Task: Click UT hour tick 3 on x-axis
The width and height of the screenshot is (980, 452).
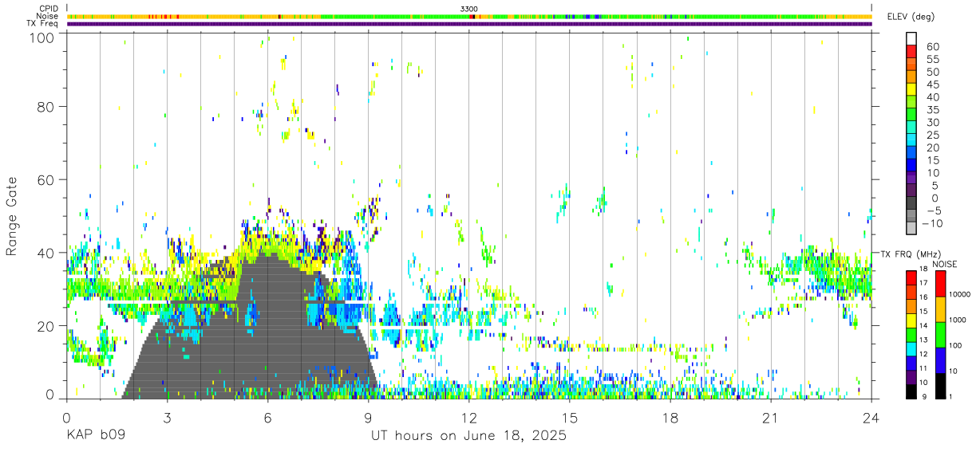Action: coord(167,417)
